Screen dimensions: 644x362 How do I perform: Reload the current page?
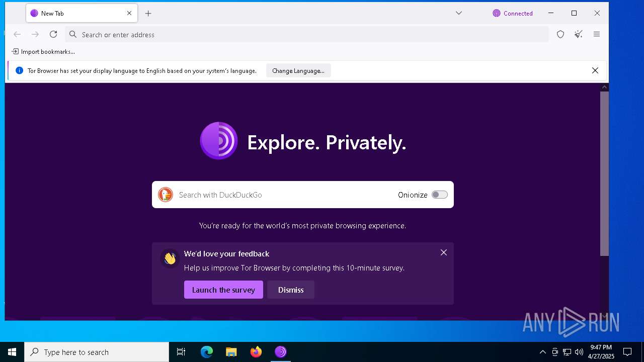tap(53, 34)
